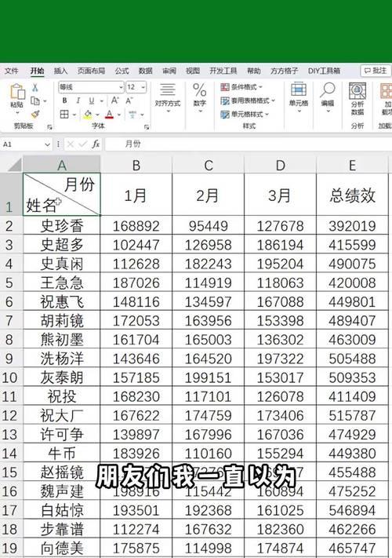This screenshot has width=392, height=558.
Task: Open the 编辑 magnifier editing group
Action: coord(327,97)
